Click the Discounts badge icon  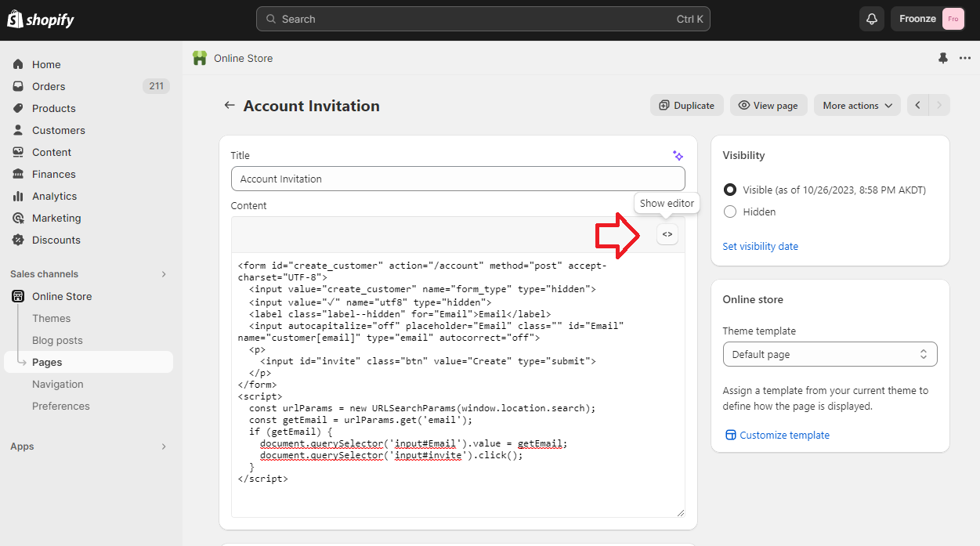18,240
